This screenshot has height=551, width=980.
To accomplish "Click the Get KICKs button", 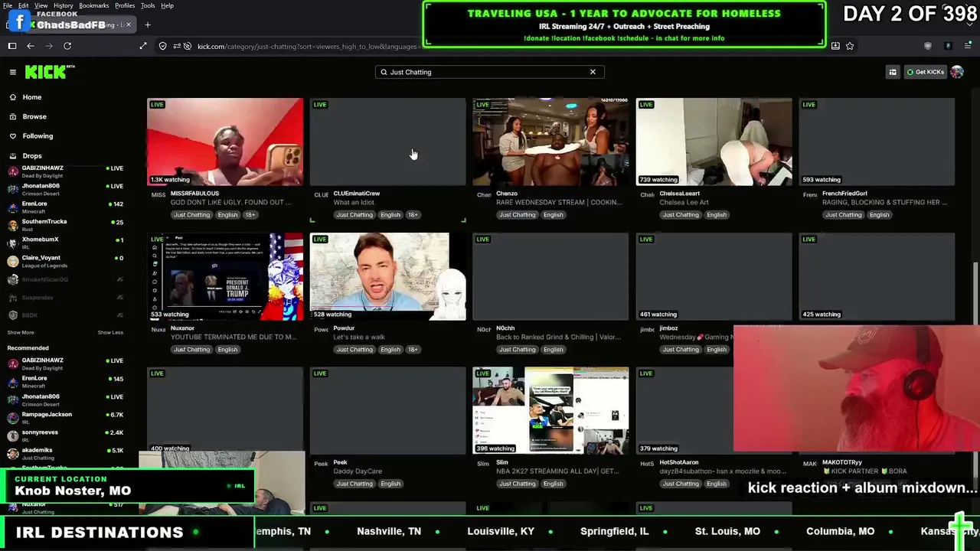I will coord(926,72).
